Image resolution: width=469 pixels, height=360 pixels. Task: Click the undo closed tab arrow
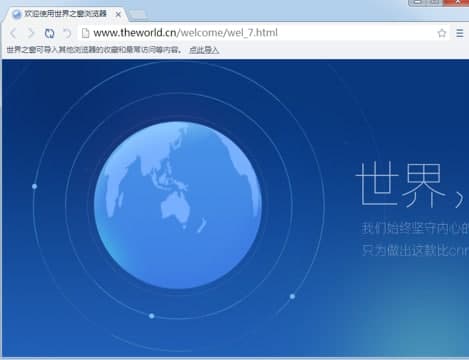coord(67,33)
